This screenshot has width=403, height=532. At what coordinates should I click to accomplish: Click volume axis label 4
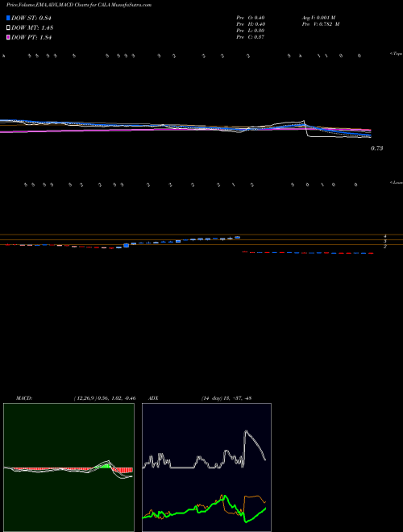[x=385, y=236]
